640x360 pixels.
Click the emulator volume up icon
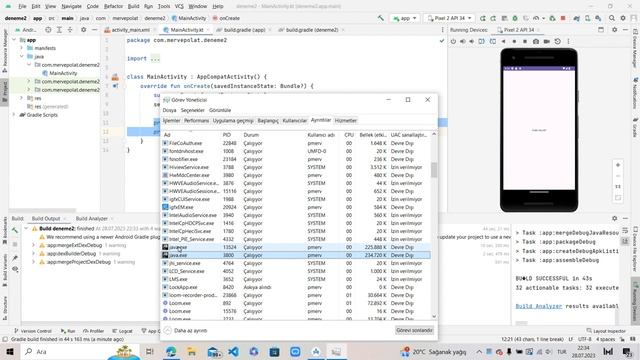[462, 41]
